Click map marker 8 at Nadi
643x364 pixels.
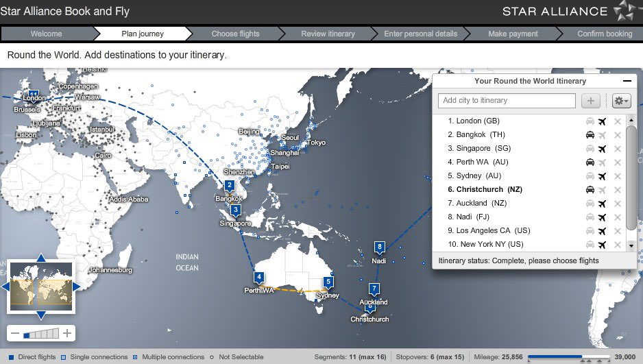[379, 247]
